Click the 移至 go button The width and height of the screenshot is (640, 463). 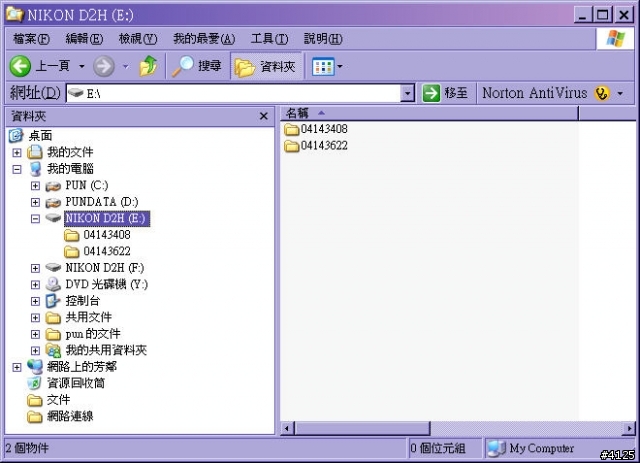tap(445, 93)
